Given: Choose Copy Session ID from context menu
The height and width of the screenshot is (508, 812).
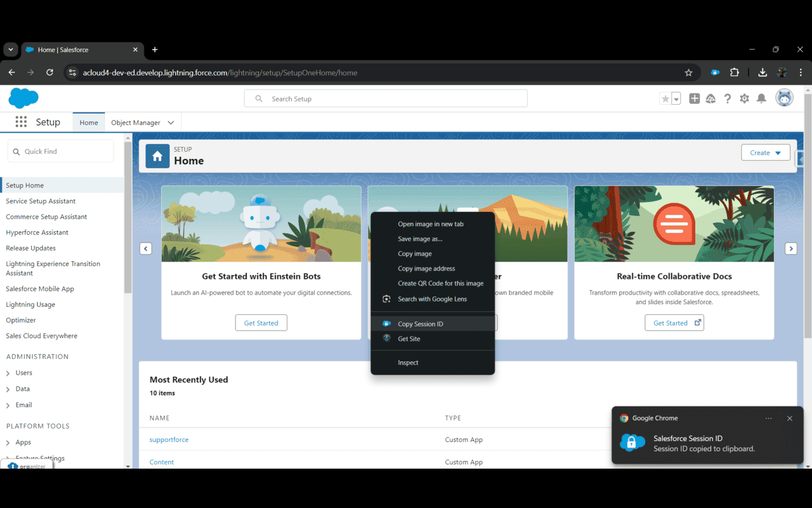Looking at the screenshot, I should [x=433, y=324].
